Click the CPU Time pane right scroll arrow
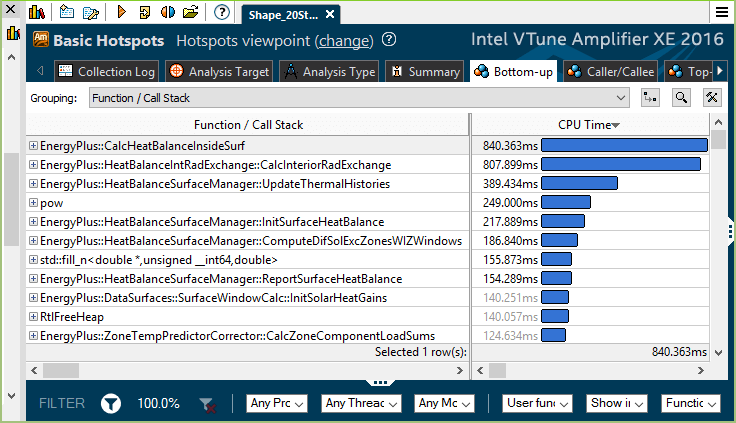 701,370
